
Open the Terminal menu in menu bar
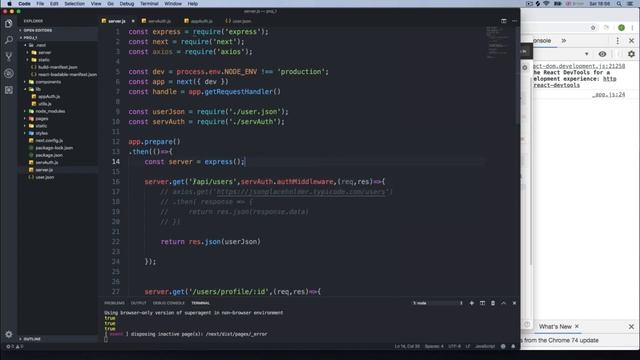click(x=149, y=4)
